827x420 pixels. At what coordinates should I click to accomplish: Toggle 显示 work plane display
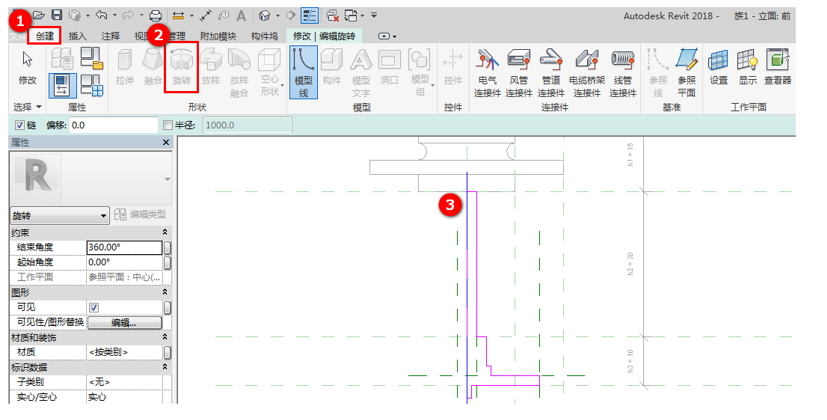pos(747,66)
